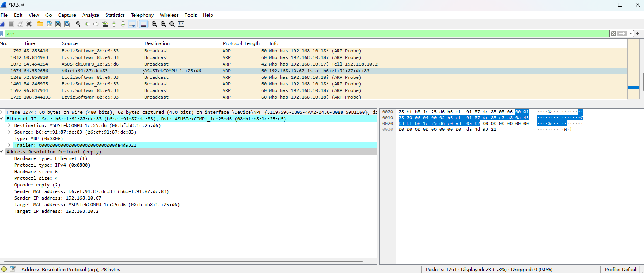Click the arp display filter field
The height and width of the screenshot is (273, 644).
click(x=307, y=34)
